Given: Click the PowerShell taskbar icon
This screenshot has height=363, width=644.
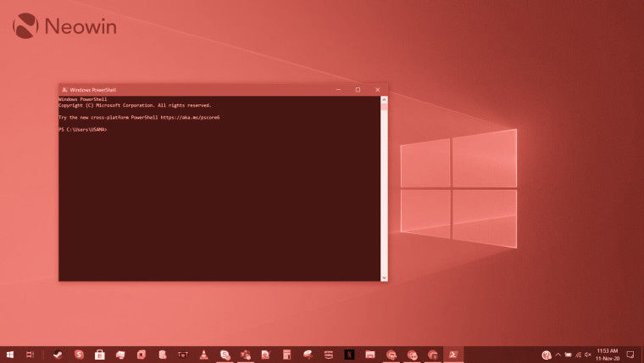Looking at the screenshot, I should [453, 355].
